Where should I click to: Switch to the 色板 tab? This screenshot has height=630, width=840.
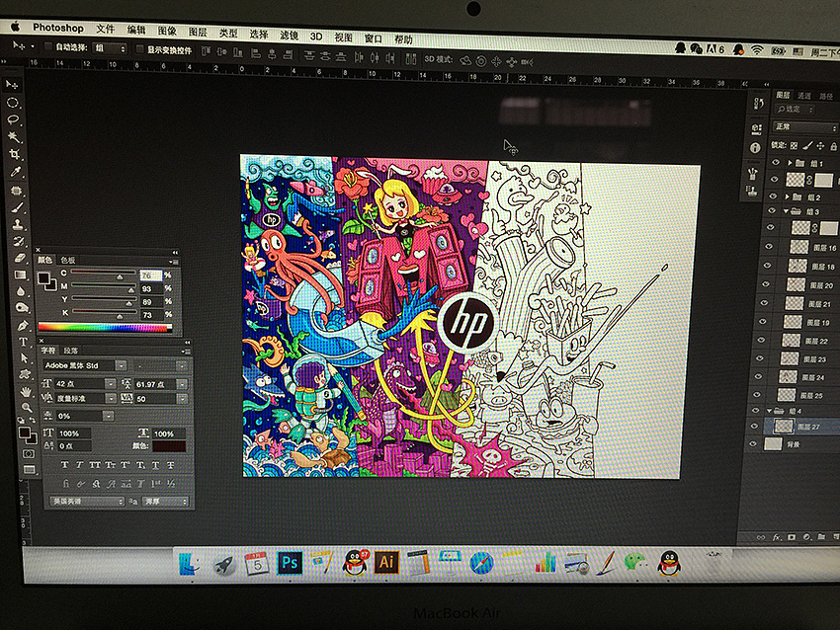pyautogui.click(x=68, y=260)
